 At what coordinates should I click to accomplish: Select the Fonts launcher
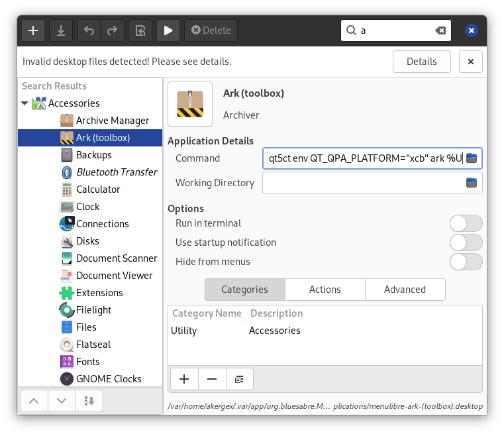point(90,362)
